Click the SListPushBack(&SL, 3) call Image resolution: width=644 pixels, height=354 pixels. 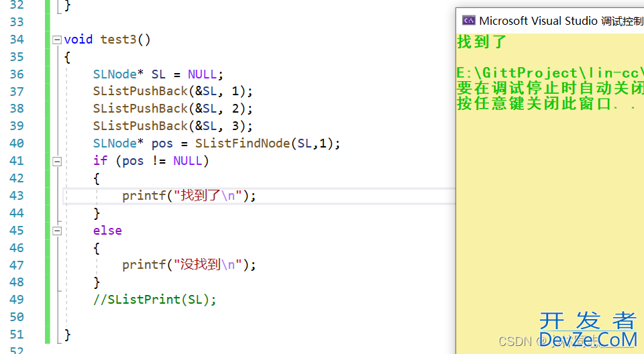click(x=172, y=125)
